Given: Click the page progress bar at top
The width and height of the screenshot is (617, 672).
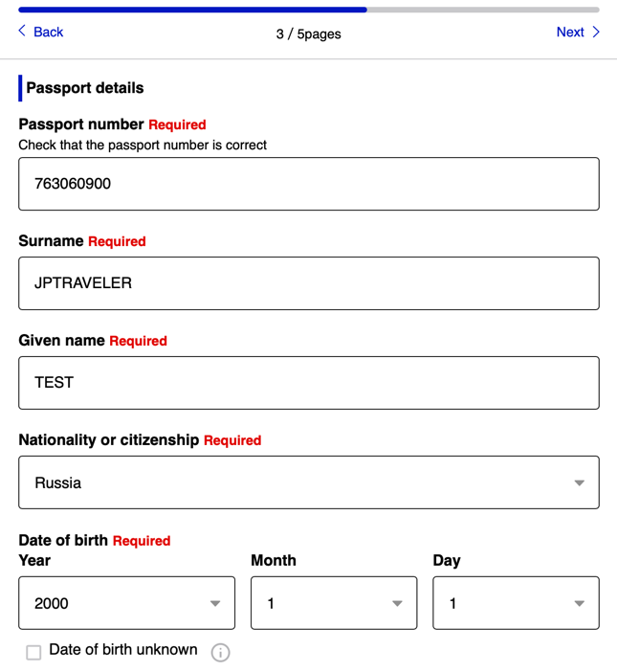Looking at the screenshot, I should pos(308,10).
